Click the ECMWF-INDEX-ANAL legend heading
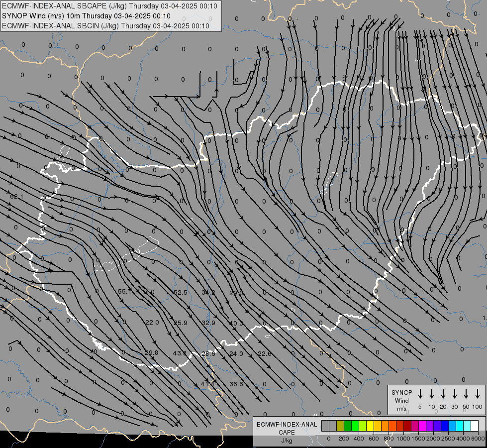The width and height of the screenshot is (487, 448). [287, 425]
